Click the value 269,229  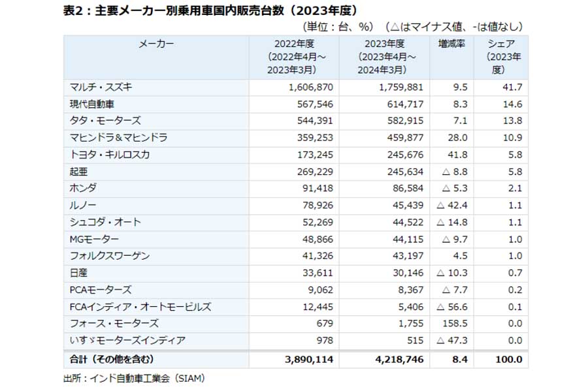click(315, 172)
